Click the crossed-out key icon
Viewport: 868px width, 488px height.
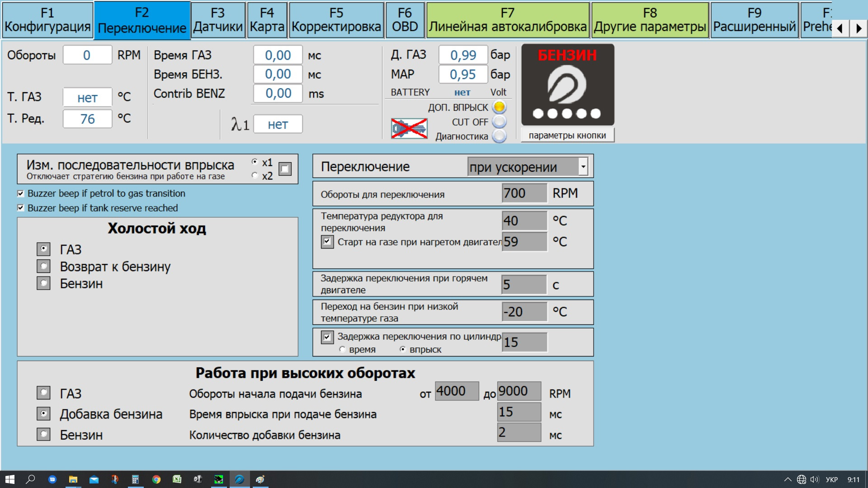click(409, 129)
